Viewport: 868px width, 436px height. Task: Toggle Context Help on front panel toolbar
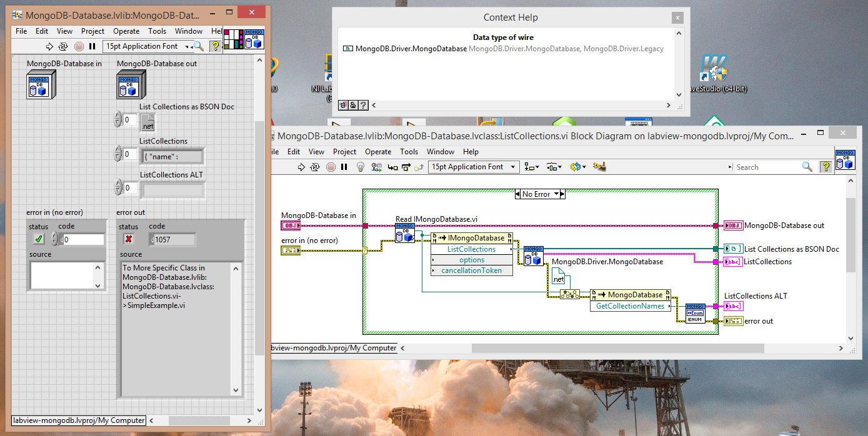[x=215, y=46]
